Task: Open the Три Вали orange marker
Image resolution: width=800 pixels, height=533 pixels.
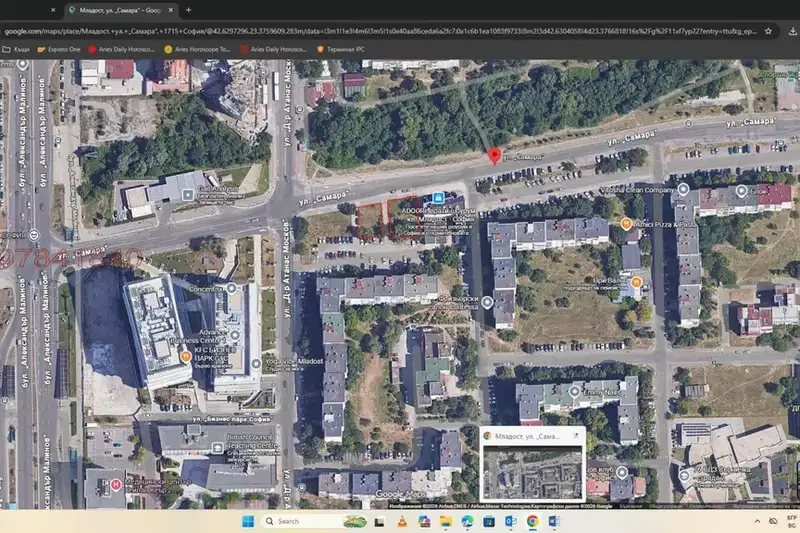Action: coord(636,282)
